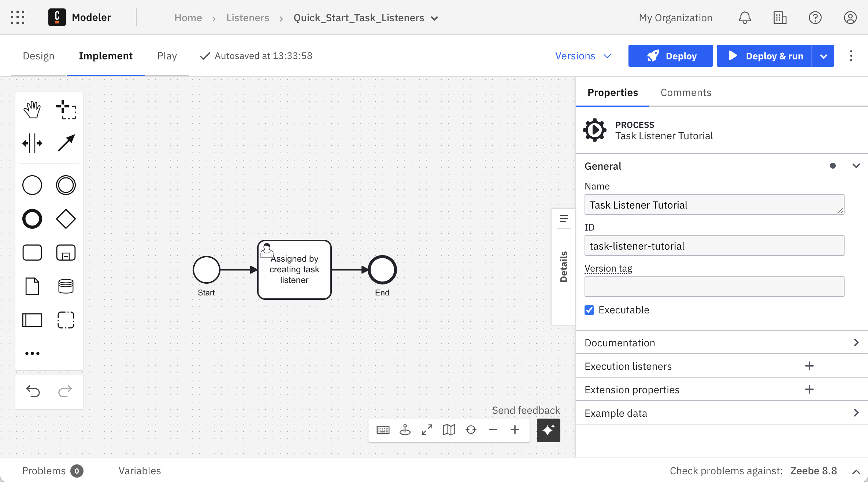
Task: Select the Hand tool in the palette
Action: [32, 109]
